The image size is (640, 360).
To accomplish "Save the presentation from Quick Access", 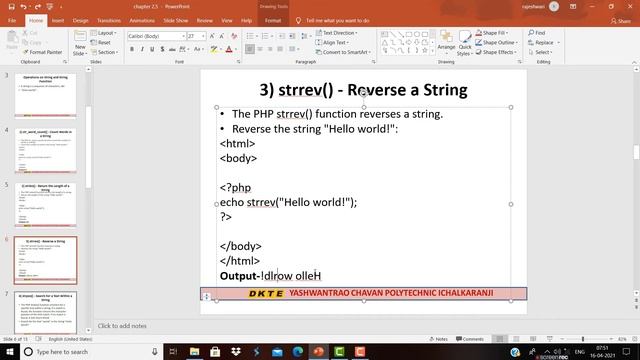I will point(11,7).
